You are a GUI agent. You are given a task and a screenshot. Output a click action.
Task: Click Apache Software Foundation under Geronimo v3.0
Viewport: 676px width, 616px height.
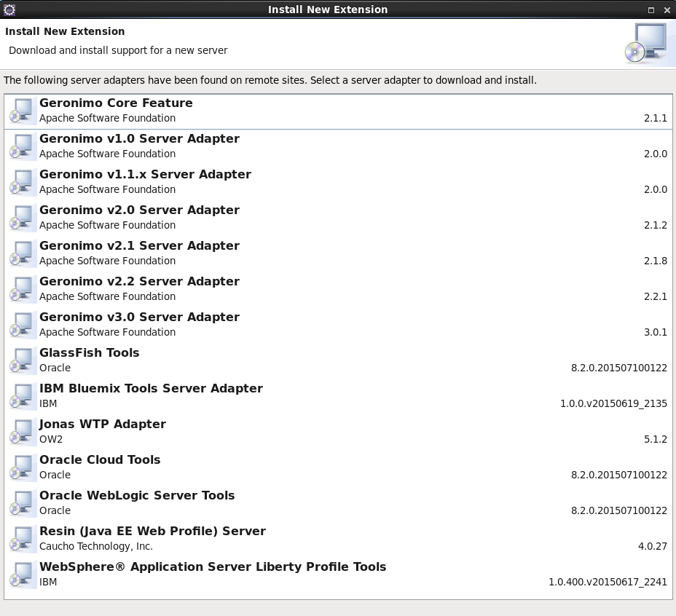coord(107,332)
